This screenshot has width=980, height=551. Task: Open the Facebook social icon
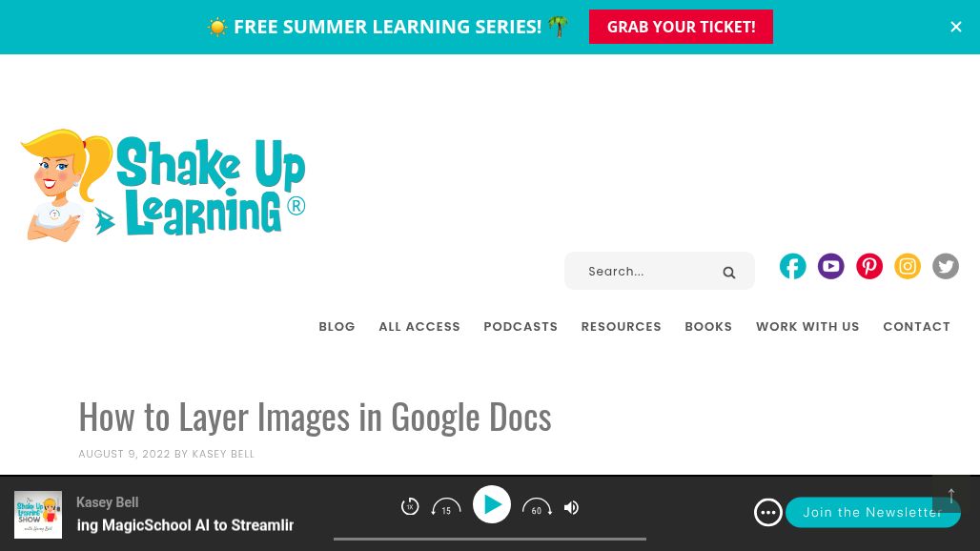(792, 266)
